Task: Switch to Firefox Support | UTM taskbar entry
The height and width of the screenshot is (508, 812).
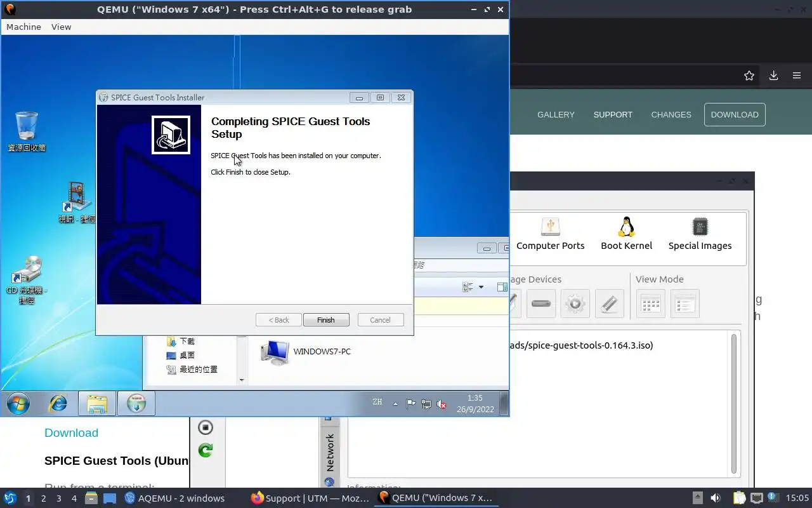Action: point(310,498)
